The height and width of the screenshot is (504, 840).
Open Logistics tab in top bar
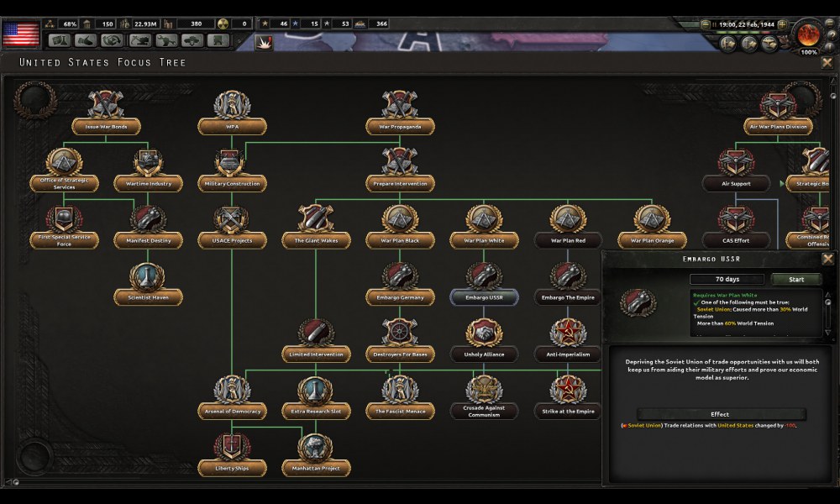click(218, 40)
